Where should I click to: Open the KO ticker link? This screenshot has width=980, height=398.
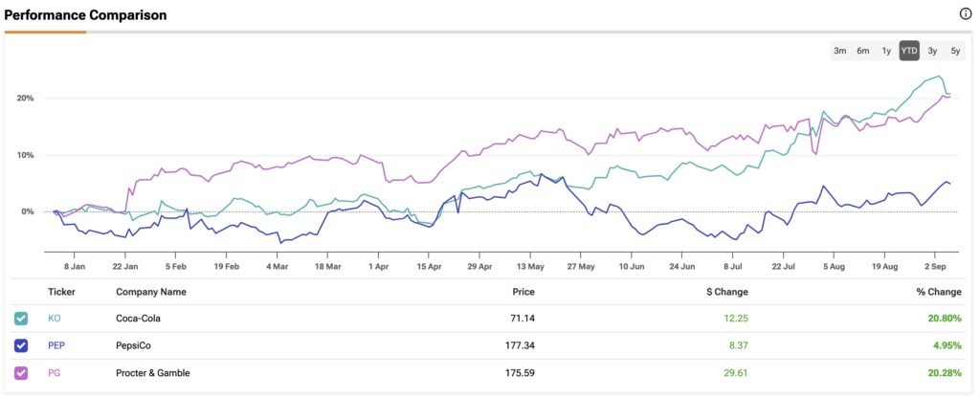coord(54,319)
